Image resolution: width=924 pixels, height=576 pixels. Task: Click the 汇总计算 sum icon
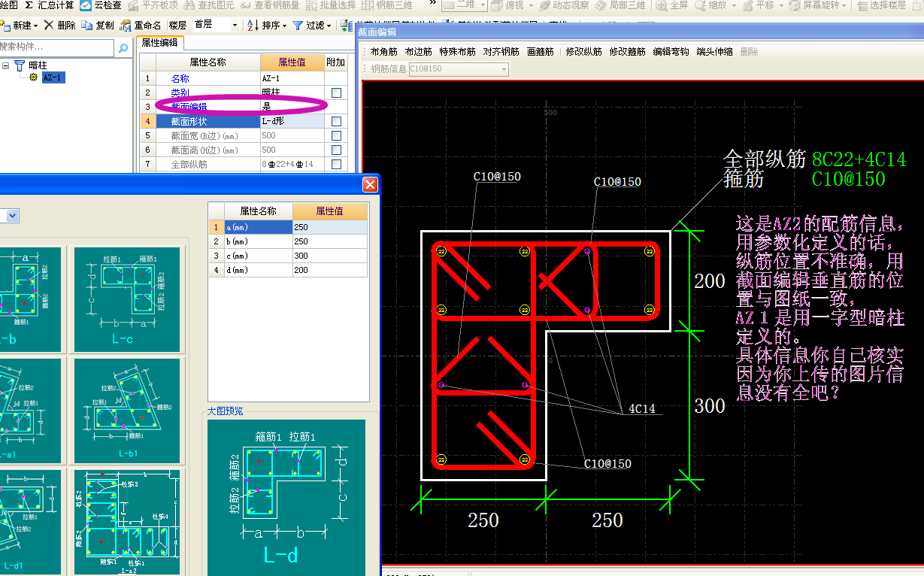pyautogui.click(x=29, y=5)
